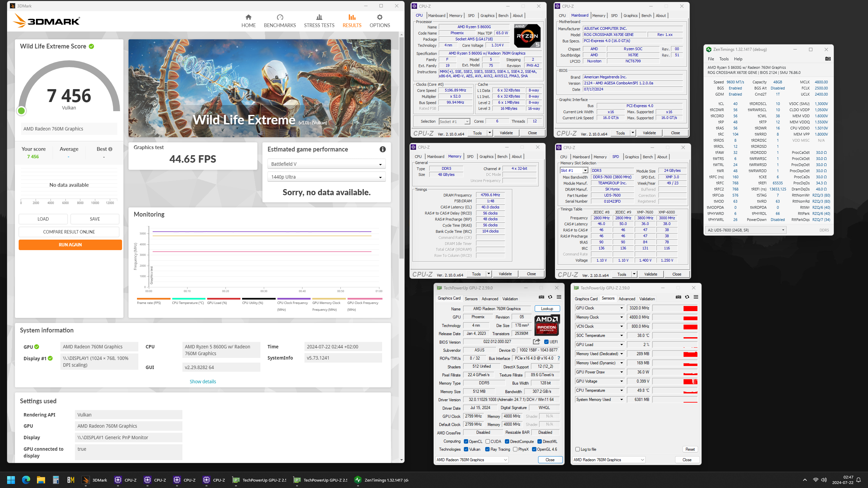Refresh GPU-Z Graphics Card window
Image resolution: width=868 pixels, height=488 pixels.
pyautogui.click(x=550, y=297)
